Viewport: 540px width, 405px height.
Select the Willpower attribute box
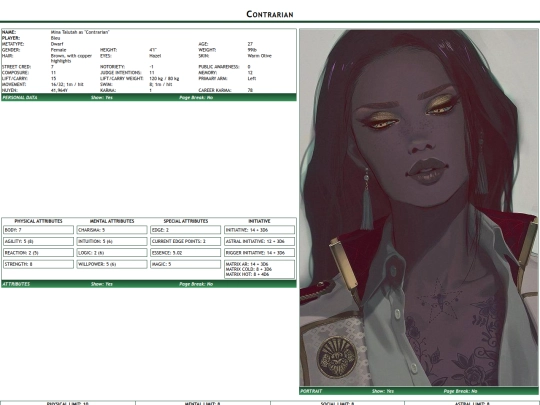tap(112, 264)
